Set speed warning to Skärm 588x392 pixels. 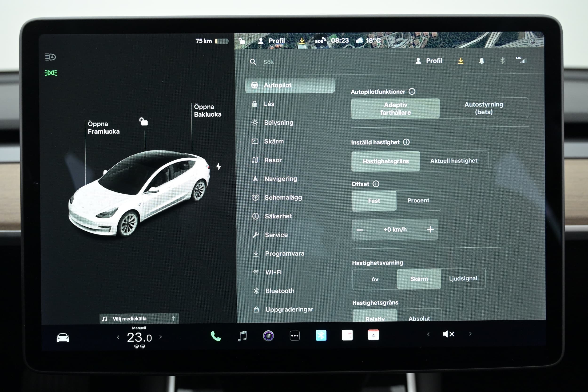click(x=419, y=279)
